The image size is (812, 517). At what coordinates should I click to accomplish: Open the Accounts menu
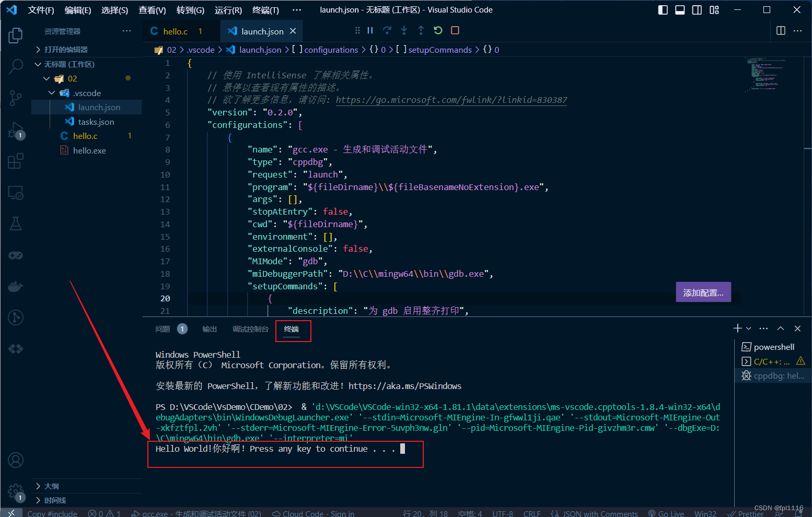(16, 460)
